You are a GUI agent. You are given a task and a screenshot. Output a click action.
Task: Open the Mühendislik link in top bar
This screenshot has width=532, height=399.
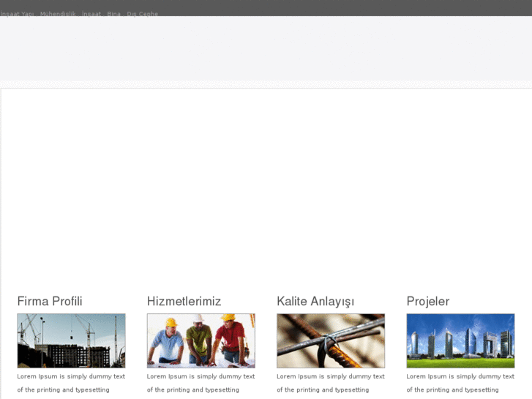click(x=58, y=14)
